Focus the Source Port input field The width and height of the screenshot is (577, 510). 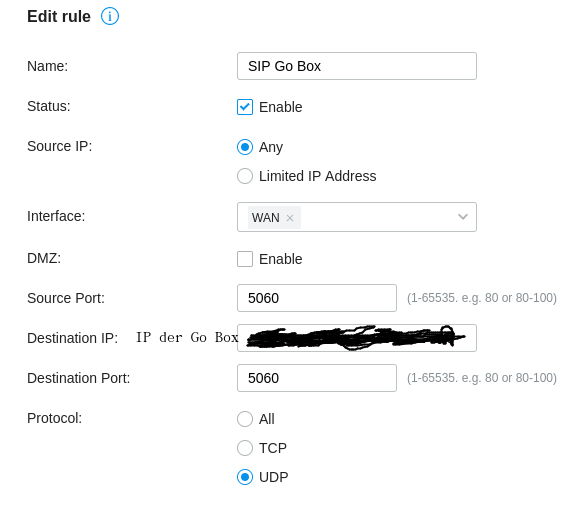click(317, 298)
